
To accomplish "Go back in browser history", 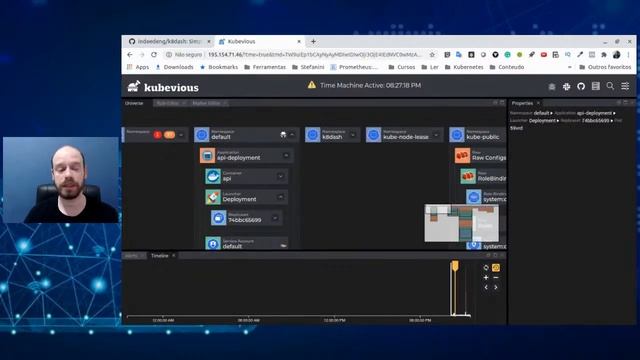I will point(130,54).
